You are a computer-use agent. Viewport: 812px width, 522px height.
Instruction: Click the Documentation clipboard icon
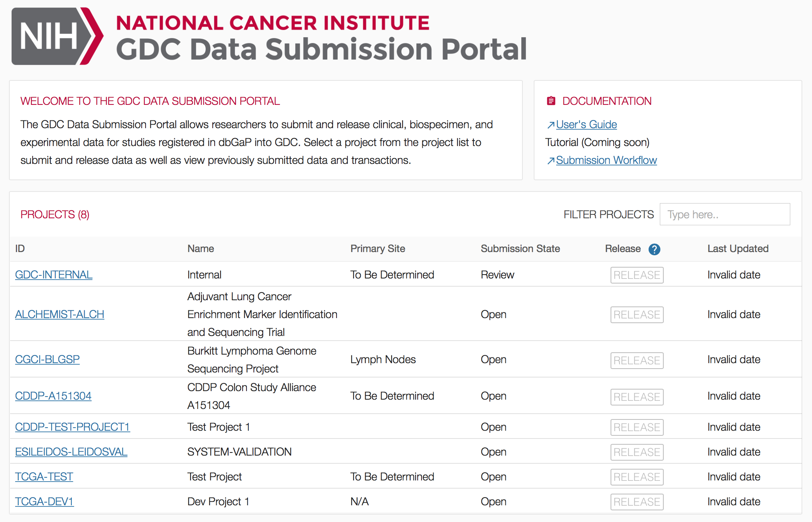click(551, 101)
